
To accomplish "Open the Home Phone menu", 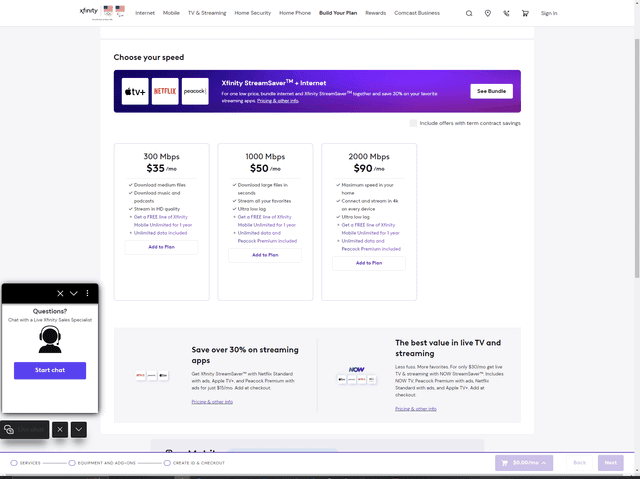I will tap(295, 13).
